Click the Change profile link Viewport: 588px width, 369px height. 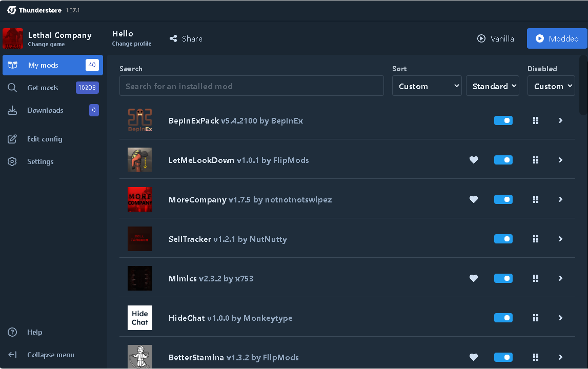pos(132,44)
